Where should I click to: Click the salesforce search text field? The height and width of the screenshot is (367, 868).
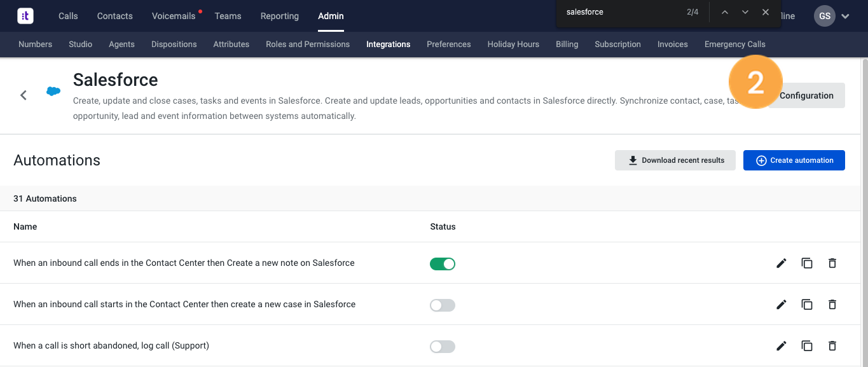coord(620,12)
